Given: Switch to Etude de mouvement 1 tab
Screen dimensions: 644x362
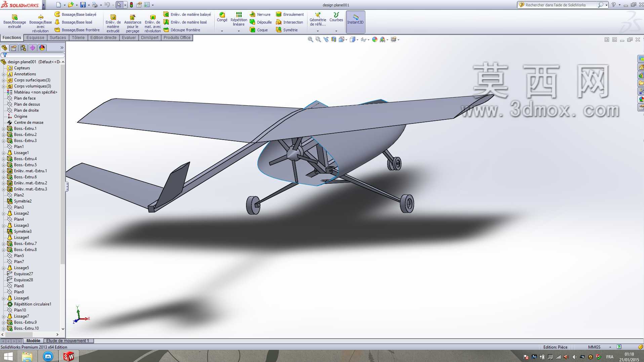Looking at the screenshot, I should (x=69, y=341).
